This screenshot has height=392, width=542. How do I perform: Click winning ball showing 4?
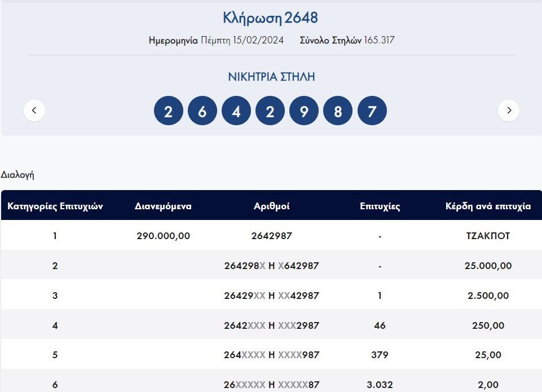pyautogui.click(x=236, y=111)
